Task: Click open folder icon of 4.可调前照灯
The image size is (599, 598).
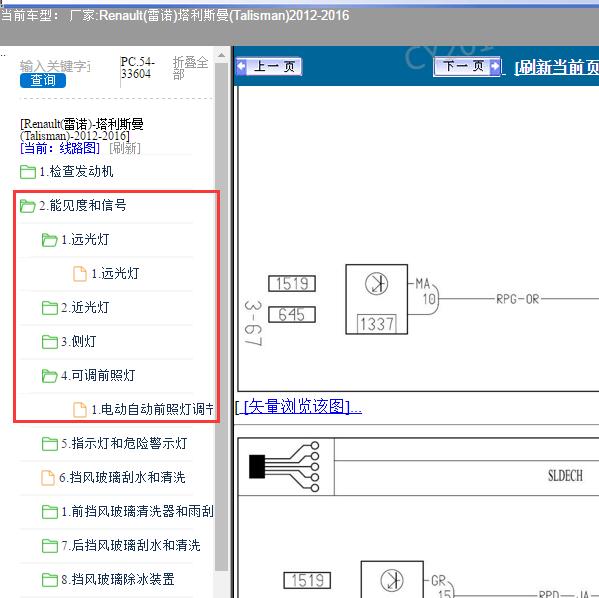Action: tap(50, 376)
